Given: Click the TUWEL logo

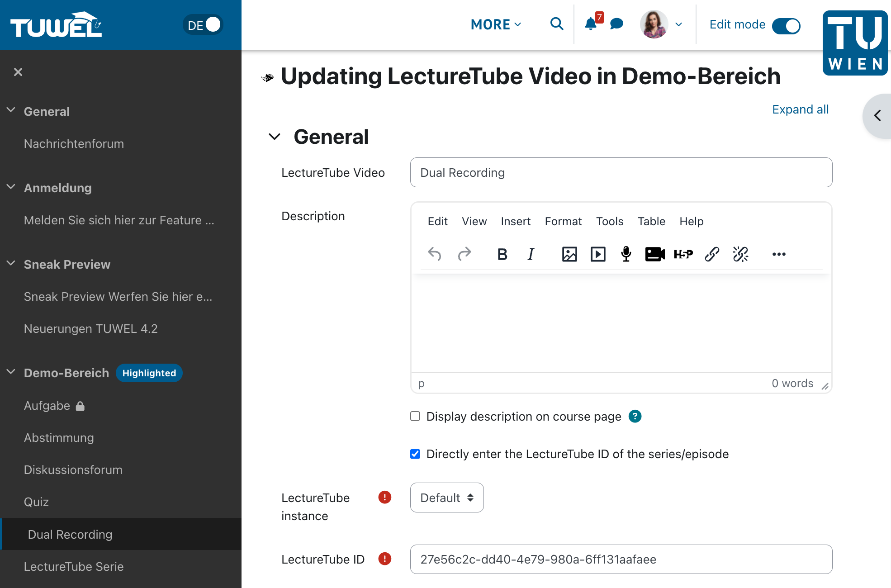Looking at the screenshot, I should tap(56, 25).
